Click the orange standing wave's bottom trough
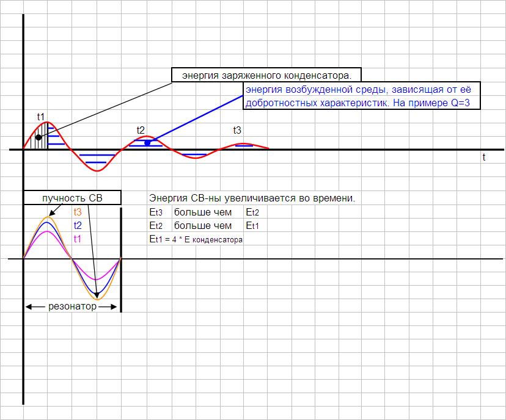Screen dimensions: 506x420 97,299
